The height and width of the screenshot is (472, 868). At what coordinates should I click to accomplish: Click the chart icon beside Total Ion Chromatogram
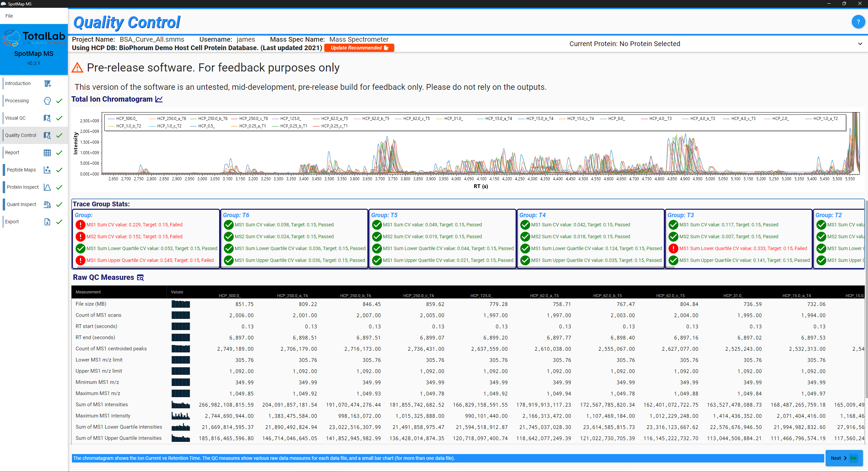[x=159, y=99]
